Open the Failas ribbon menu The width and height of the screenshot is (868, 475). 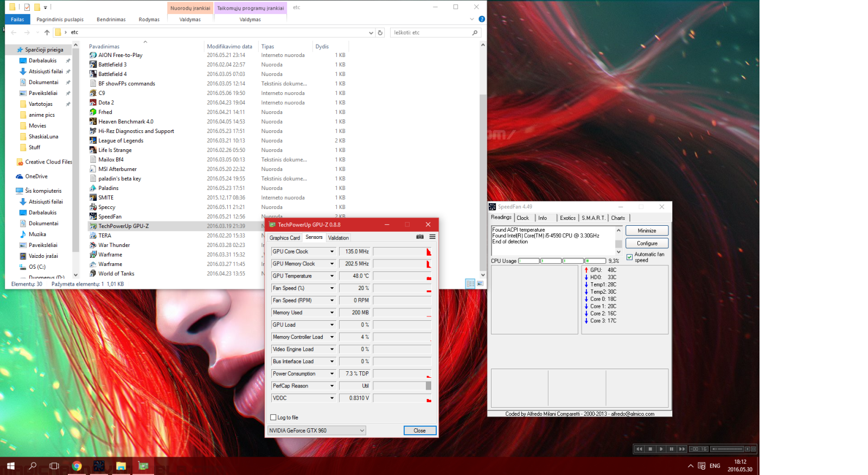(17, 20)
